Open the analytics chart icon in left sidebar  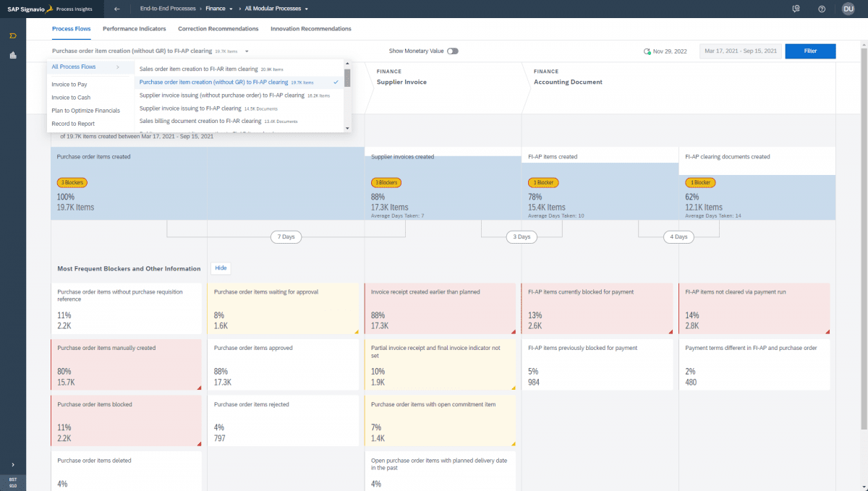tap(12, 54)
